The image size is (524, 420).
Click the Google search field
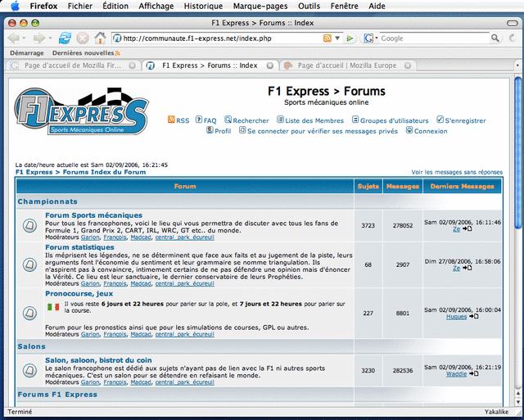(435, 38)
